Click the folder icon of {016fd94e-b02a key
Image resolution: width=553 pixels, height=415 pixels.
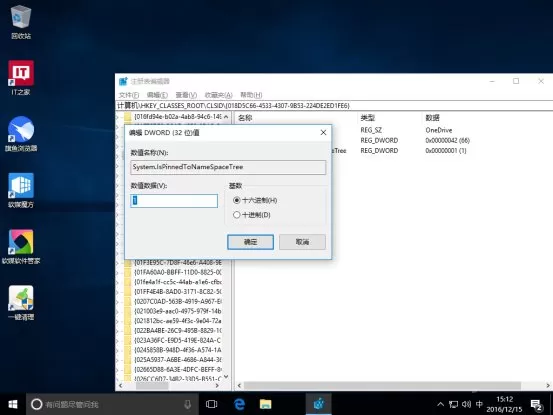[128, 116]
